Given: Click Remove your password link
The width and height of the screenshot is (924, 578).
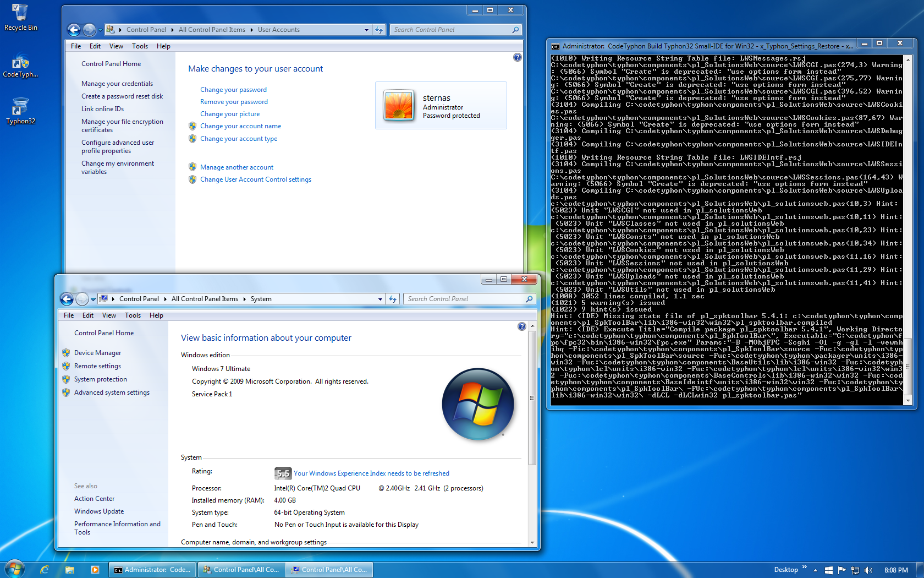Looking at the screenshot, I should [x=234, y=102].
